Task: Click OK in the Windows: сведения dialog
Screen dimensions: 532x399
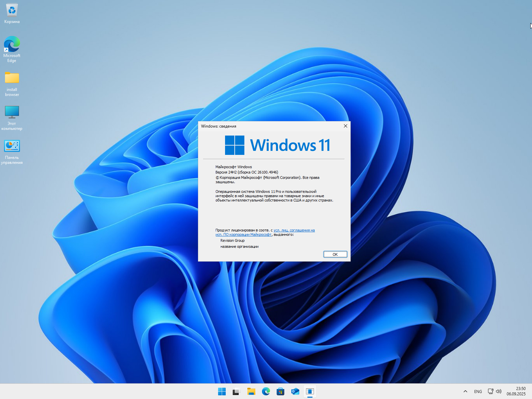Action: point(335,254)
